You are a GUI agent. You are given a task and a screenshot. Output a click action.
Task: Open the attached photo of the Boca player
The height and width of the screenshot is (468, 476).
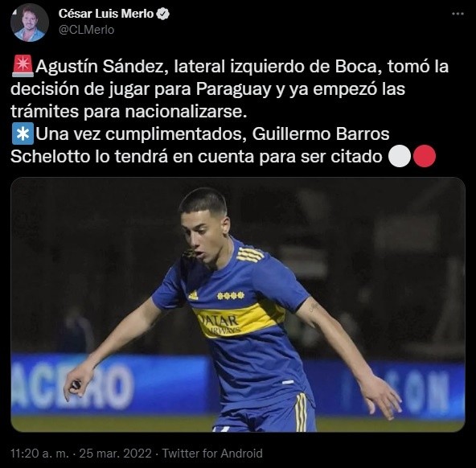pyautogui.click(x=238, y=305)
